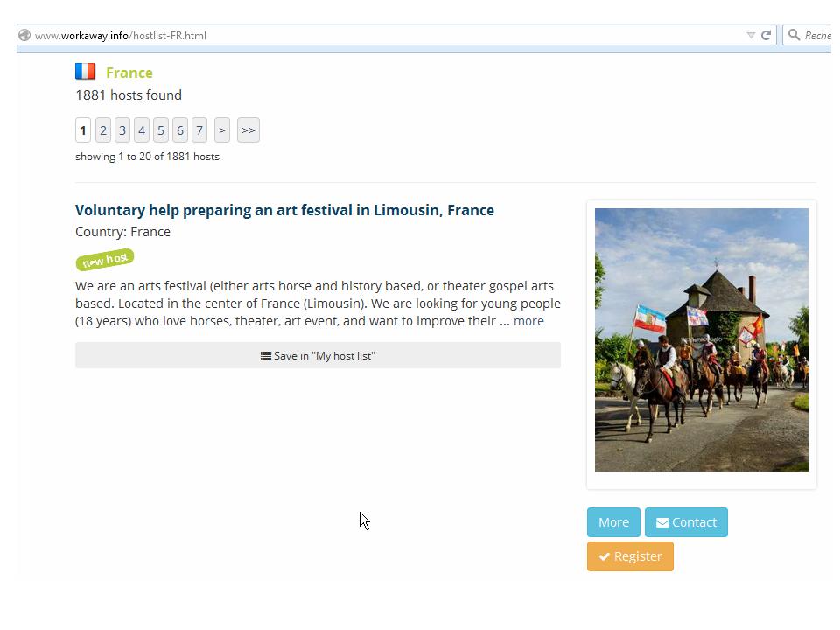The width and height of the screenshot is (840, 630).
Task: Go to page 3 of hosts
Action: click(122, 130)
